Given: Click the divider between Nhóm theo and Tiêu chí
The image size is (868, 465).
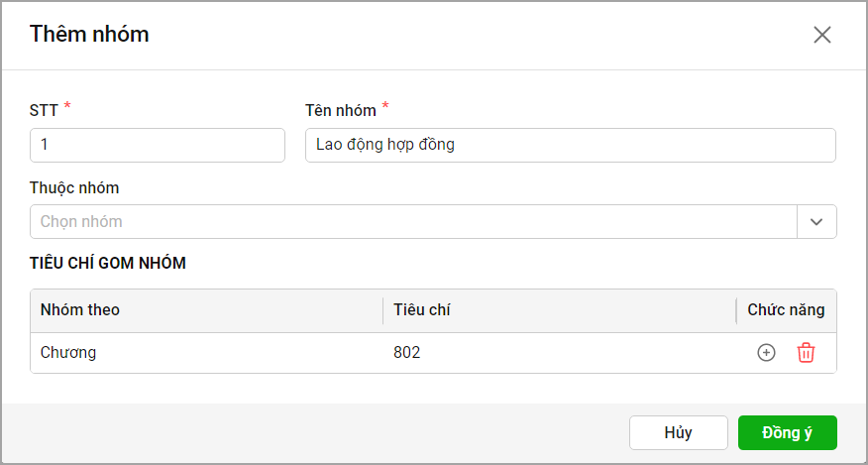Looking at the screenshot, I should click(382, 310).
